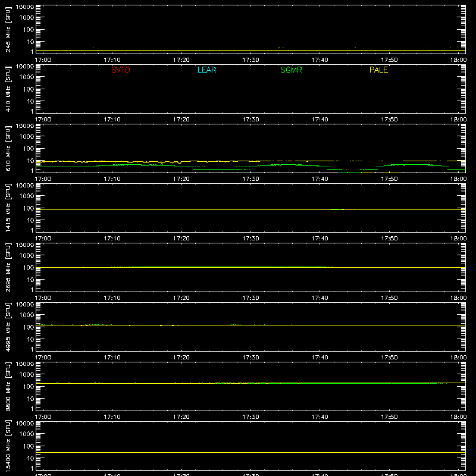476x476 pixels.
Task: Click the 100 tick label on 15400 MHz panel
Action: point(29,446)
